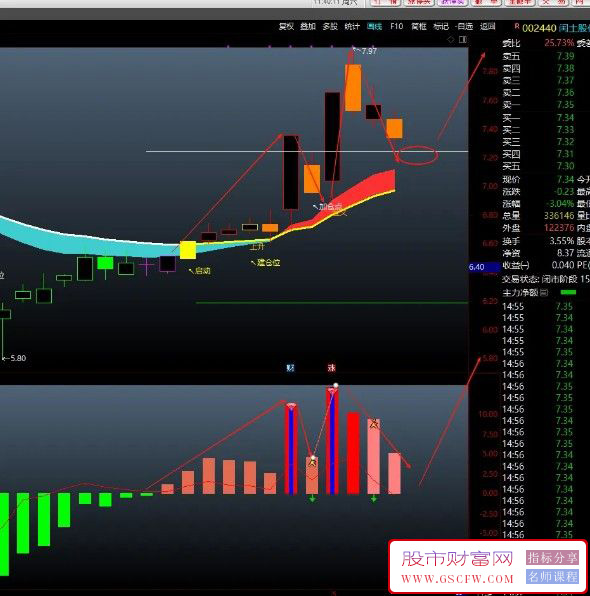
Task: Click the -自选 watchlist button
Action: 464,26
